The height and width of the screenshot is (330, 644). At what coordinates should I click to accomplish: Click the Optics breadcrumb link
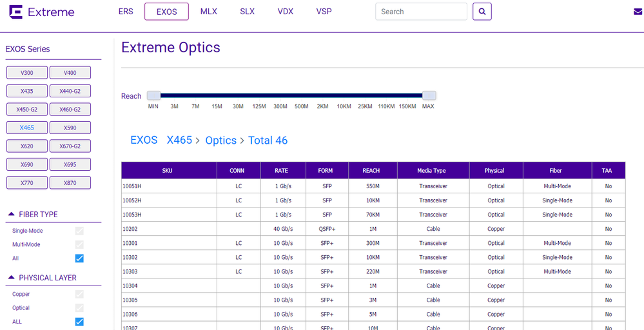point(220,141)
